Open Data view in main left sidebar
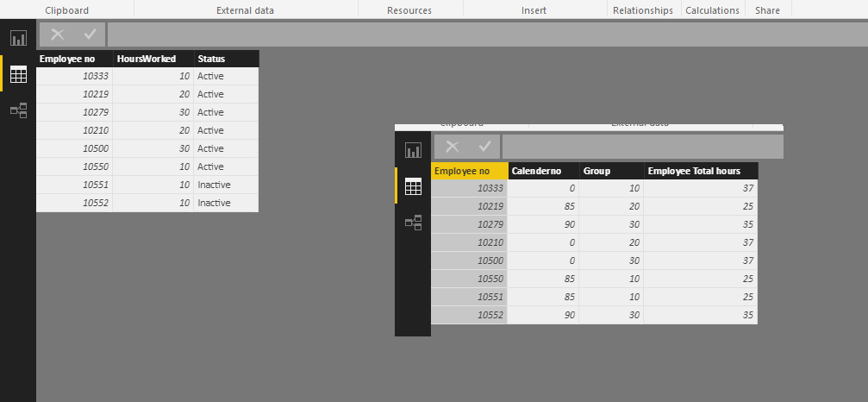 coord(18,74)
